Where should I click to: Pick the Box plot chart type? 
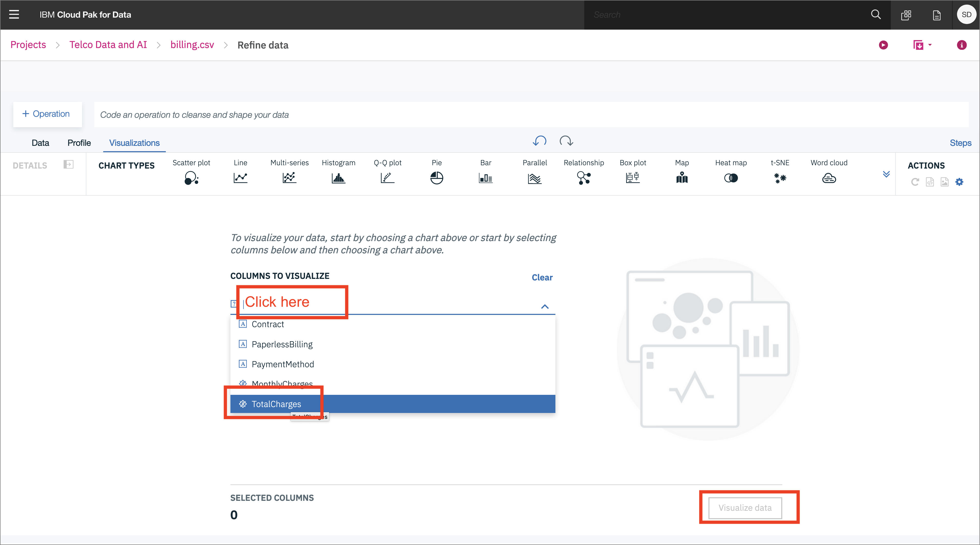[633, 177]
